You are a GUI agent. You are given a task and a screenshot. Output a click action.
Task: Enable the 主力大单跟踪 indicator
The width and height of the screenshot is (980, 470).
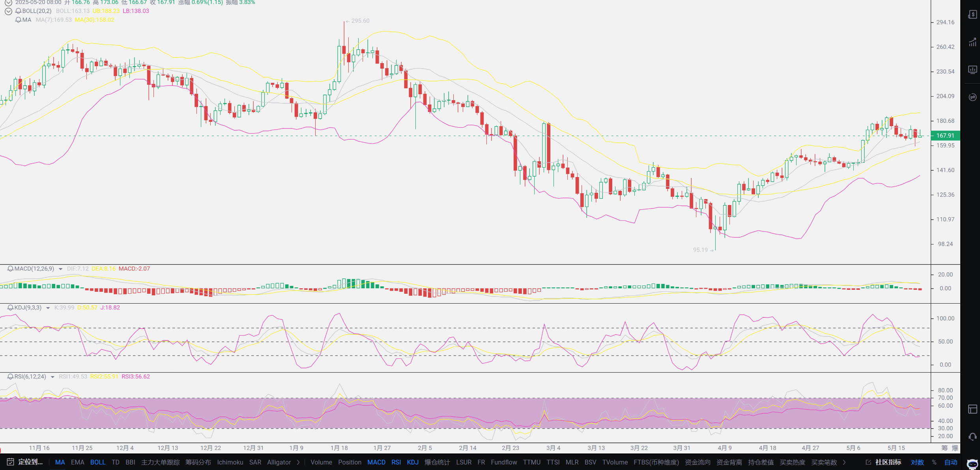(x=160, y=462)
